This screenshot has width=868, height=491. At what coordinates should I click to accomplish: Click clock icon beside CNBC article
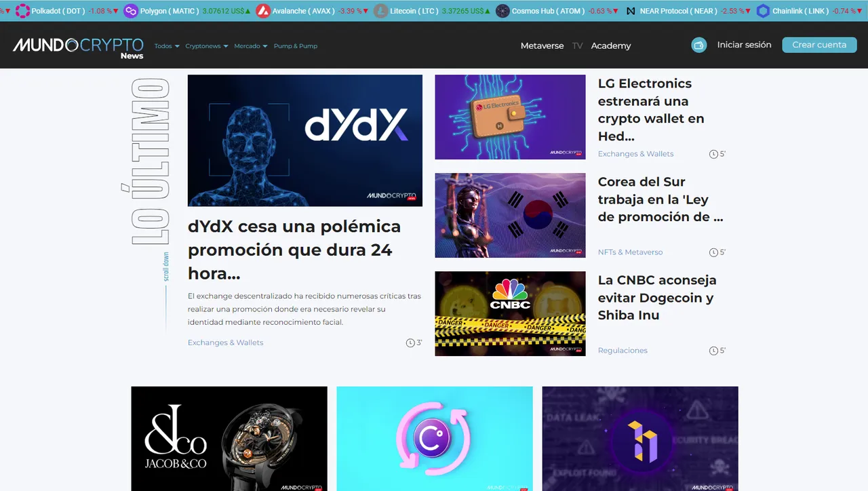pyautogui.click(x=713, y=351)
